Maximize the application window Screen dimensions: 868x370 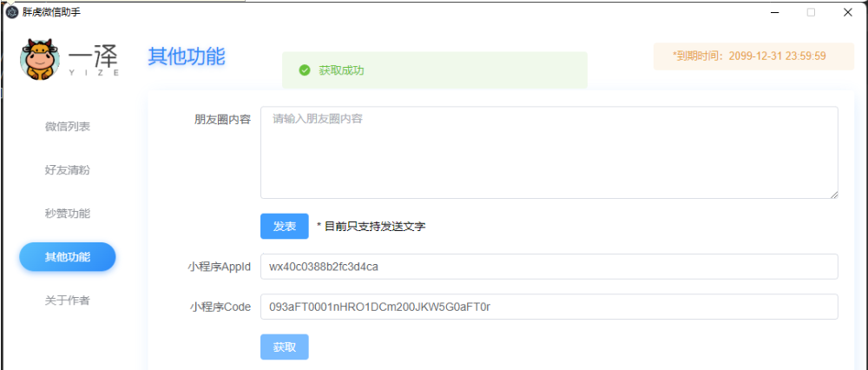pos(811,12)
